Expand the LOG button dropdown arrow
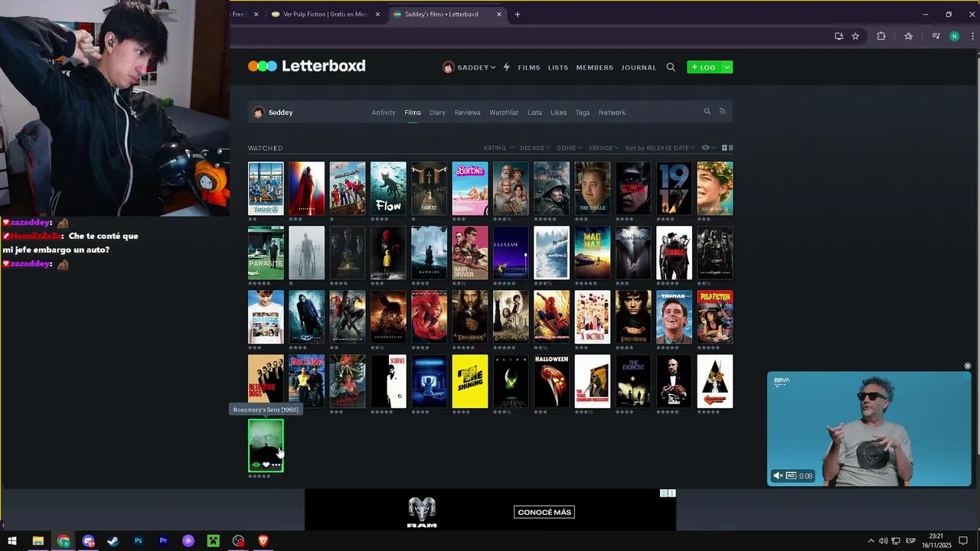Screen dimensions: 980x551 point(727,67)
